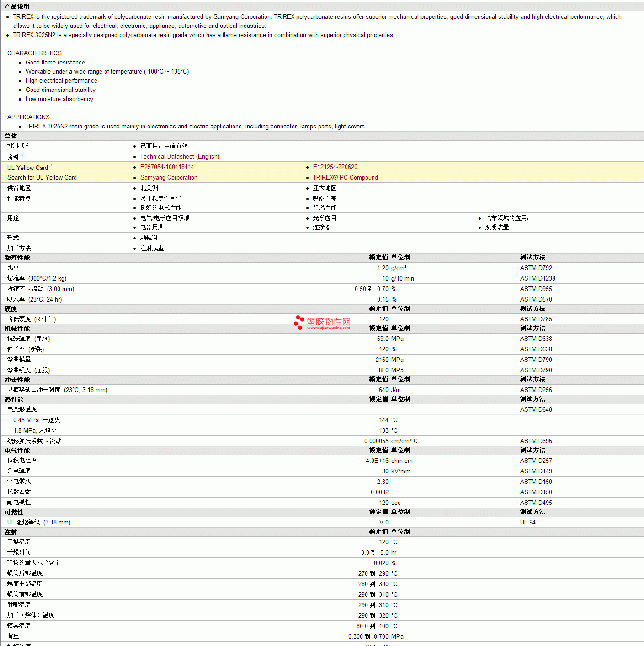Click the 耐电弧性 row label
The height and width of the screenshot is (646, 644).
(x=19, y=503)
